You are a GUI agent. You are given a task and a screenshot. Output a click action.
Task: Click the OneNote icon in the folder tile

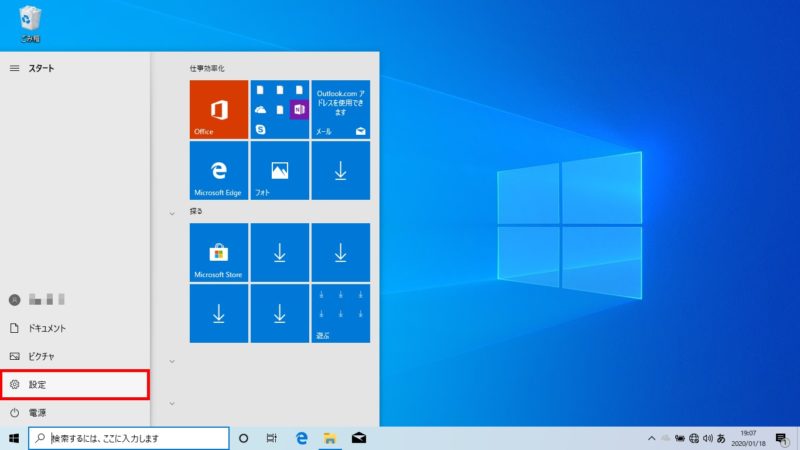click(x=299, y=109)
